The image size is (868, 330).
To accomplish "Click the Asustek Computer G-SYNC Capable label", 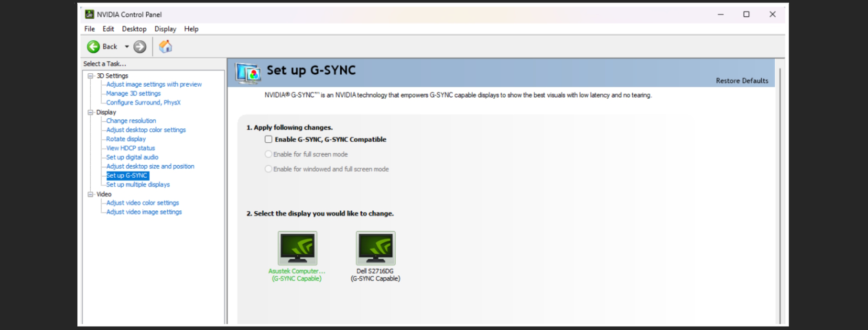I will [297, 275].
